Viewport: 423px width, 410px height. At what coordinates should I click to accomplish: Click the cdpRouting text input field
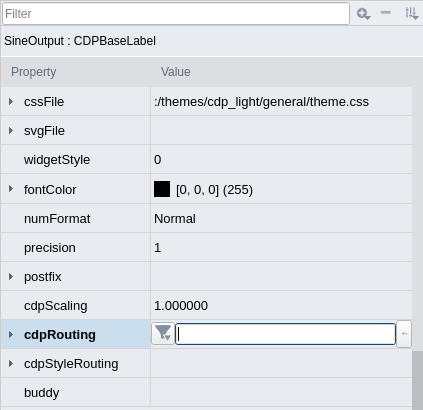click(x=285, y=334)
